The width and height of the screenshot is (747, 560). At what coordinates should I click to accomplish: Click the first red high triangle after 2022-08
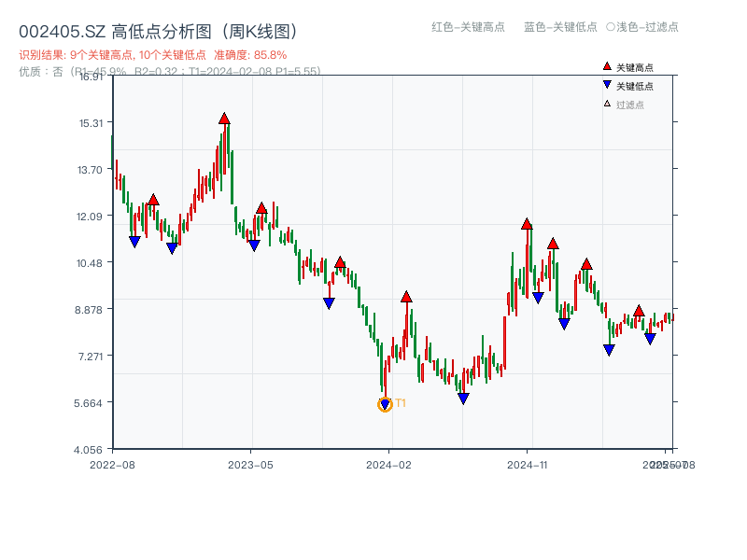click(x=153, y=200)
